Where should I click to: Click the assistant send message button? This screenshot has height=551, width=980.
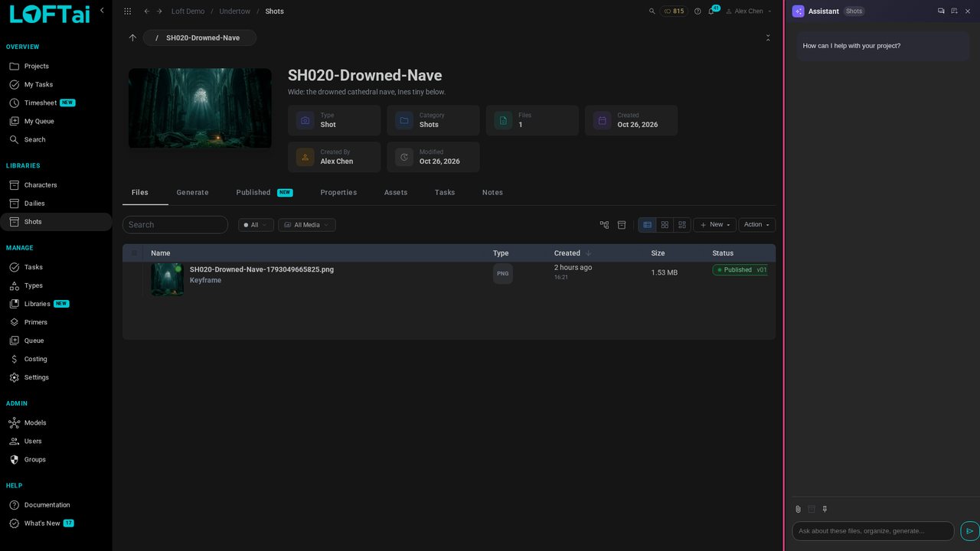point(969,531)
